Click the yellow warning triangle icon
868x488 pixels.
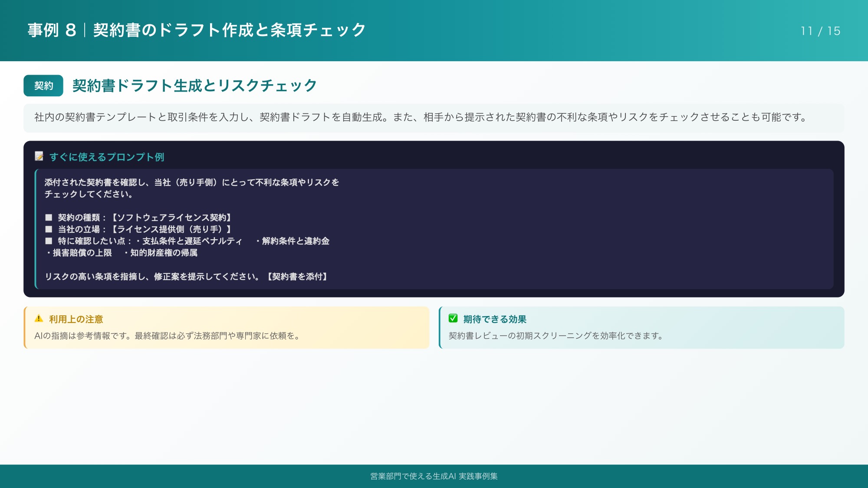point(39,318)
